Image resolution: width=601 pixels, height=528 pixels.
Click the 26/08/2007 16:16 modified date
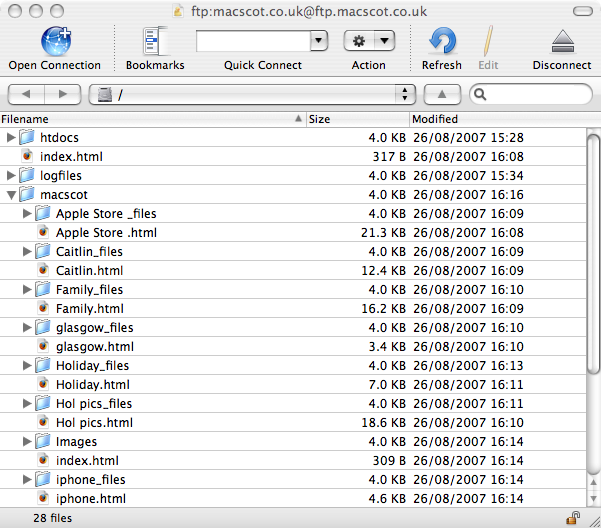pos(468,195)
